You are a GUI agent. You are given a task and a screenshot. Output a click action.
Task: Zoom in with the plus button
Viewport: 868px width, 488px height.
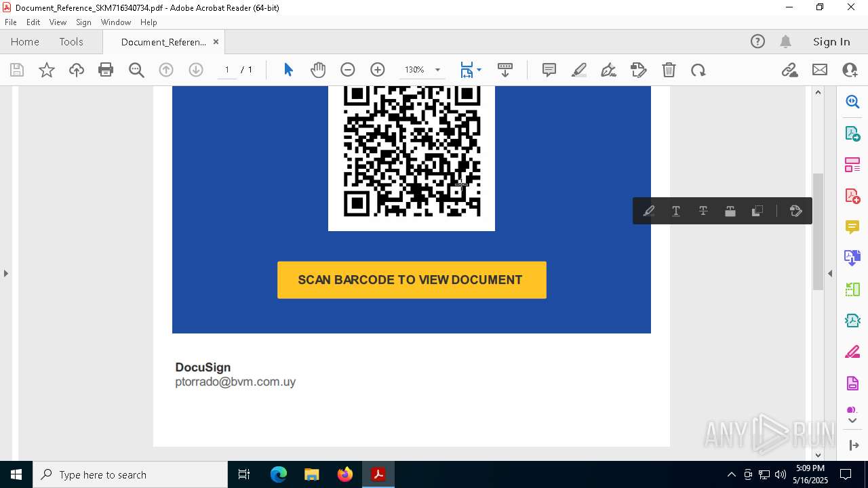pos(378,70)
